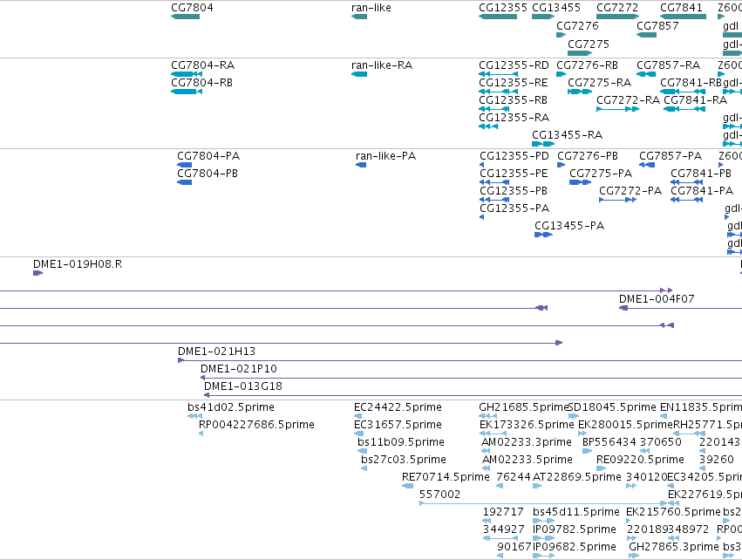Select EST RE09220.5prime
The height and width of the screenshot is (560, 742).
[x=602, y=468]
